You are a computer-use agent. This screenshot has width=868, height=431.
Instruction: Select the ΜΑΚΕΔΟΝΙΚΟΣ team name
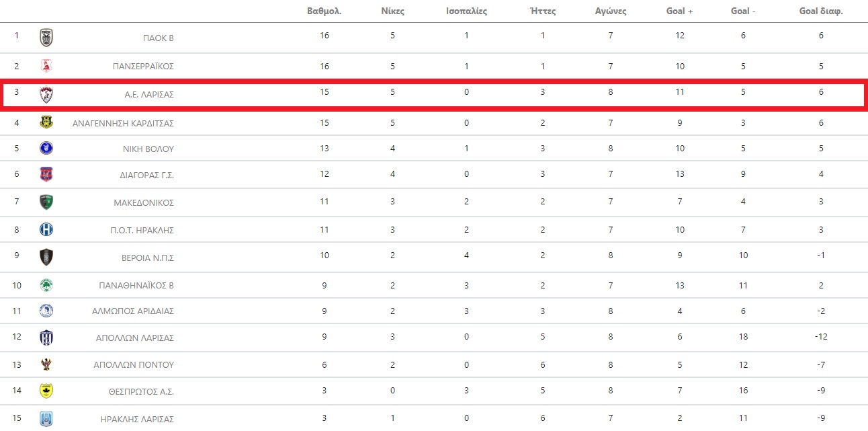tap(144, 203)
